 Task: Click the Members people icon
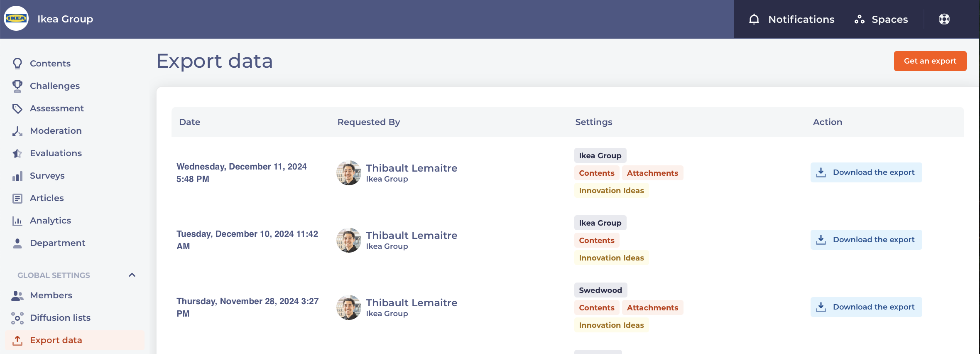17,295
